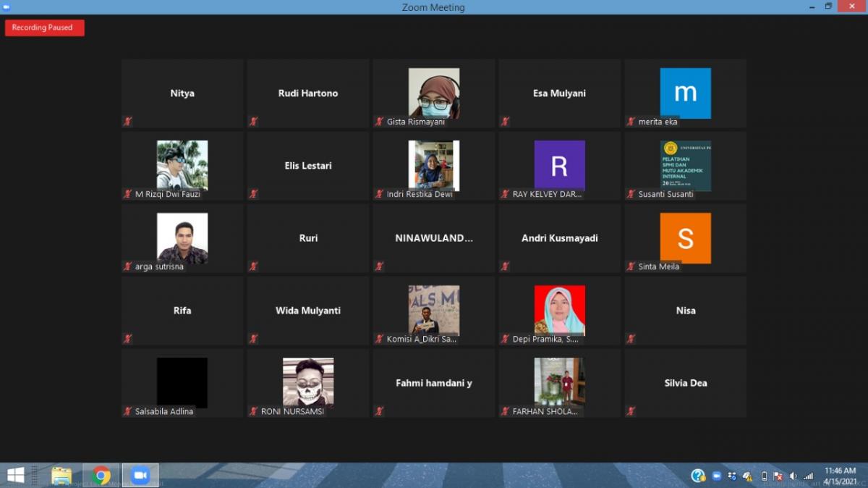Open Google Chrome from the taskbar
868x488 pixels.
click(101, 475)
